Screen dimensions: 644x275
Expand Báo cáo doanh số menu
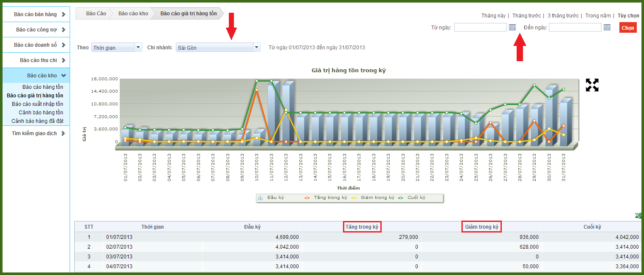pyautogui.click(x=35, y=45)
